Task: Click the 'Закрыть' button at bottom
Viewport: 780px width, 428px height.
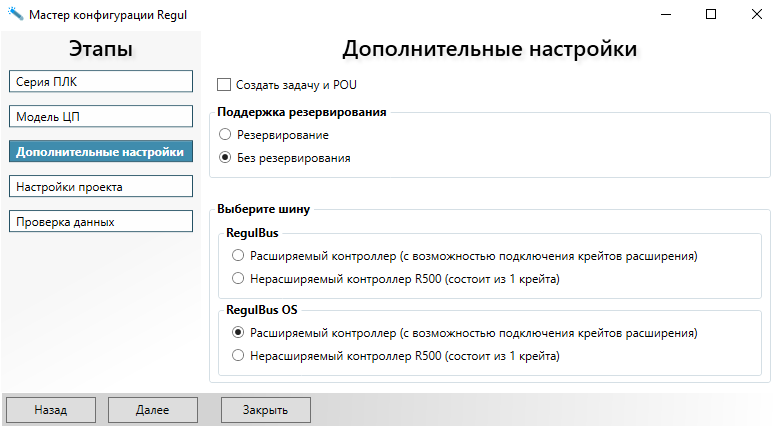Action: click(x=265, y=410)
